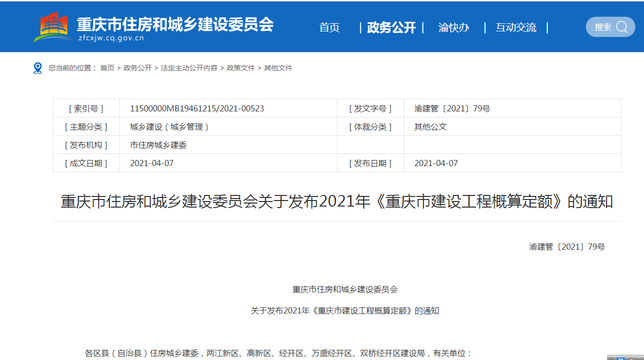
Task: Select 渝快办 from the navigation bar
Action: click(x=453, y=28)
